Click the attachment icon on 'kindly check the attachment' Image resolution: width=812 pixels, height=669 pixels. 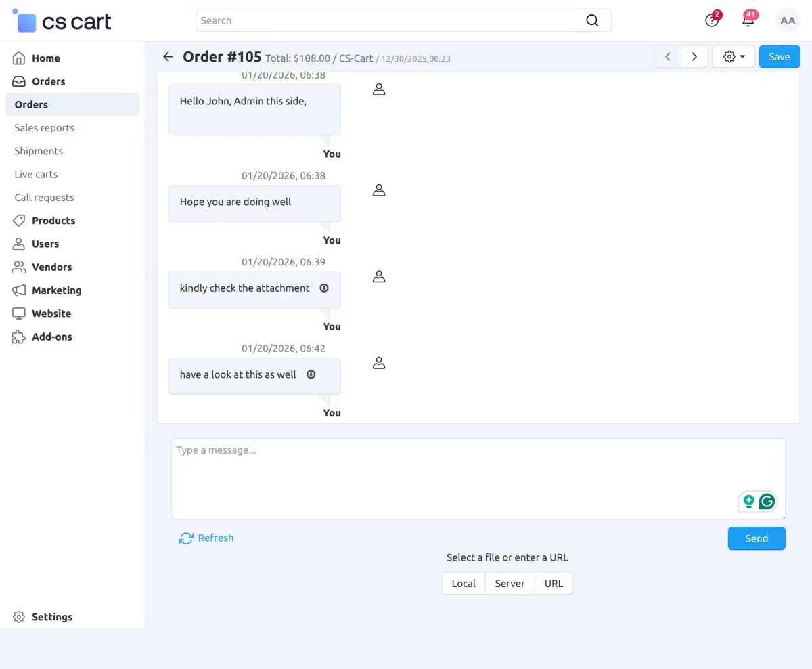coord(324,288)
